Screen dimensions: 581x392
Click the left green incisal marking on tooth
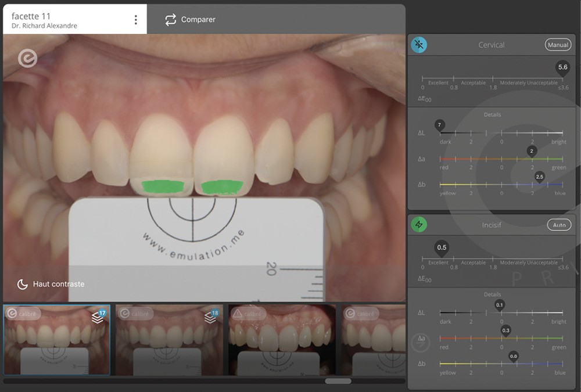coord(163,186)
